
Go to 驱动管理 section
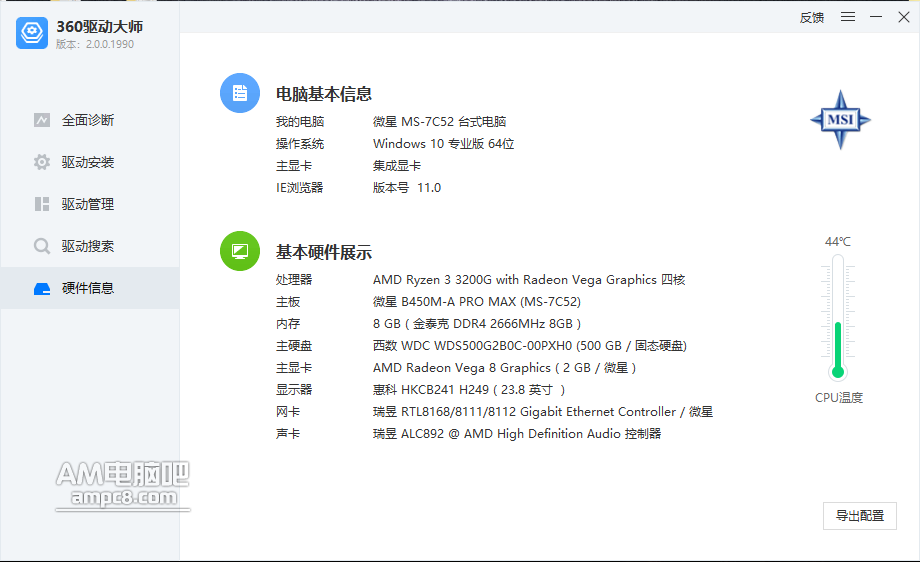(x=90, y=204)
